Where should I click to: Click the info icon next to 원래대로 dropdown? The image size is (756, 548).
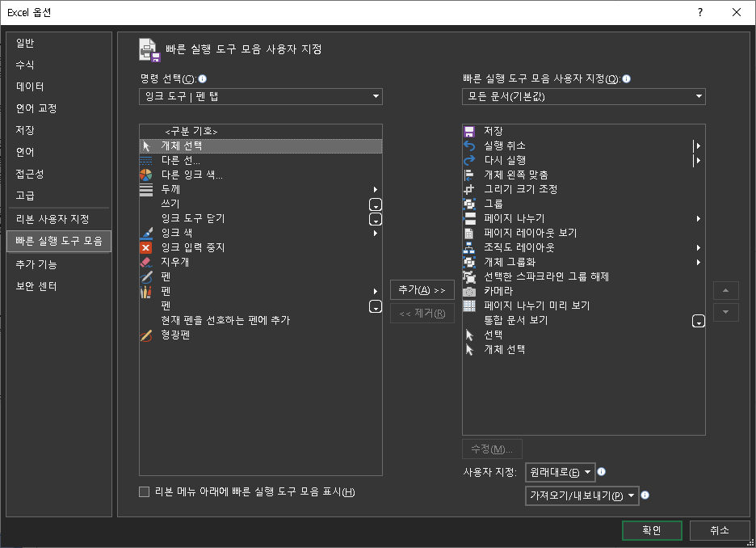click(x=601, y=472)
